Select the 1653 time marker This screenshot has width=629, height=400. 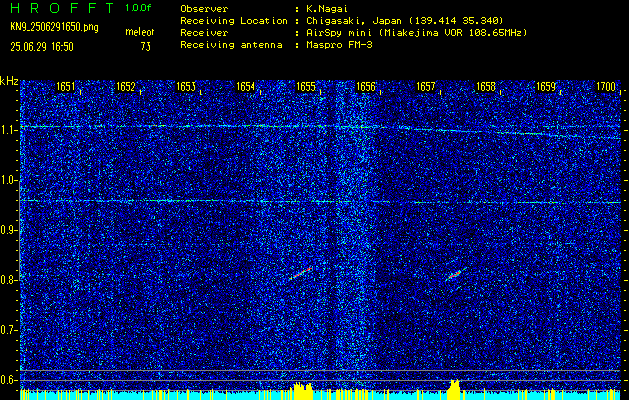pyautogui.click(x=186, y=87)
